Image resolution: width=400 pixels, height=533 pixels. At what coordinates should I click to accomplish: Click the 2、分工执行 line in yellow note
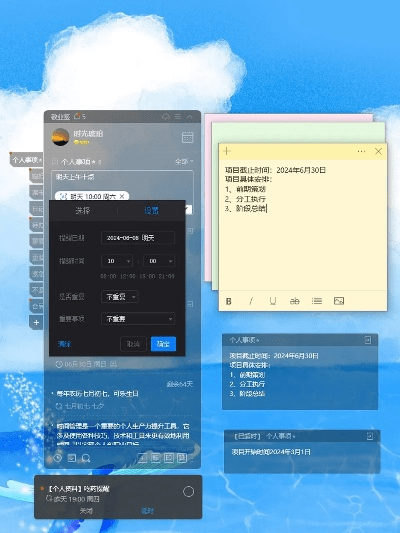(245, 199)
